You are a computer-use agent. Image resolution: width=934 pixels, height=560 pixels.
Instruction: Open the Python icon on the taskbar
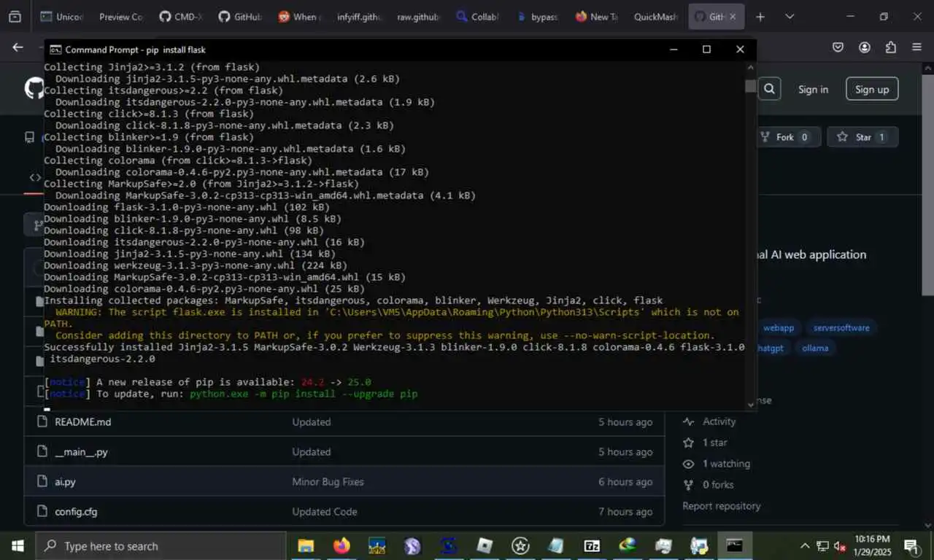(699, 546)
